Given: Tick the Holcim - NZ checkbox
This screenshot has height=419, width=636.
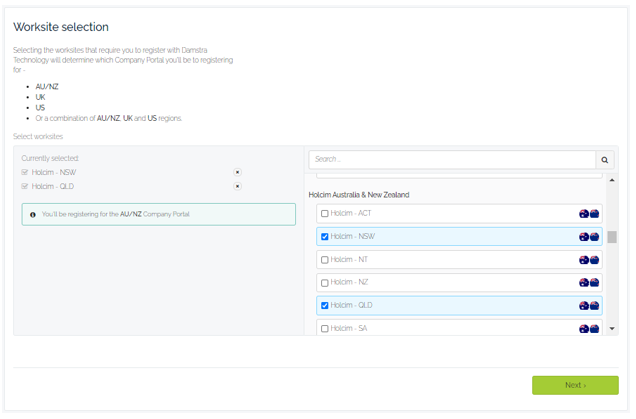Looking at the screenshot, I should (324, 283).
